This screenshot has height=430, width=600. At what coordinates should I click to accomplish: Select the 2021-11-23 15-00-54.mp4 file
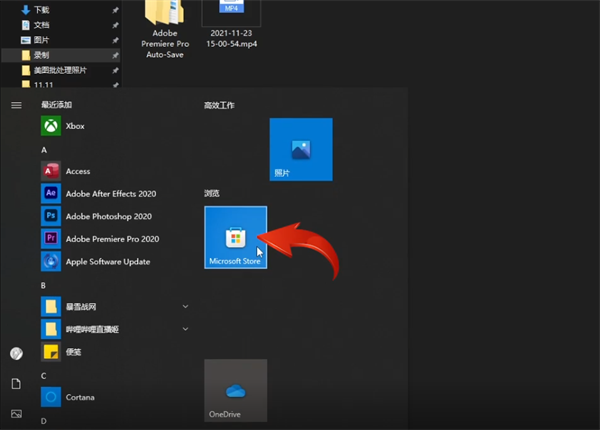pos(232,24)
